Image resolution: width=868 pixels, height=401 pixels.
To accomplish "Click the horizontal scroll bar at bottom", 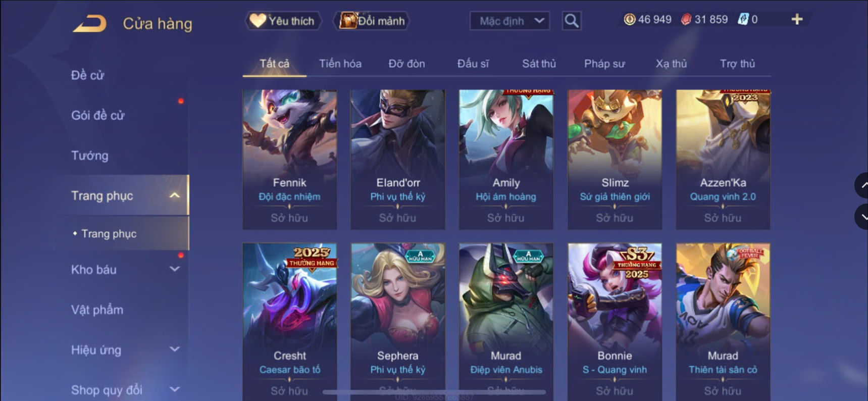I will click(434, 392).
